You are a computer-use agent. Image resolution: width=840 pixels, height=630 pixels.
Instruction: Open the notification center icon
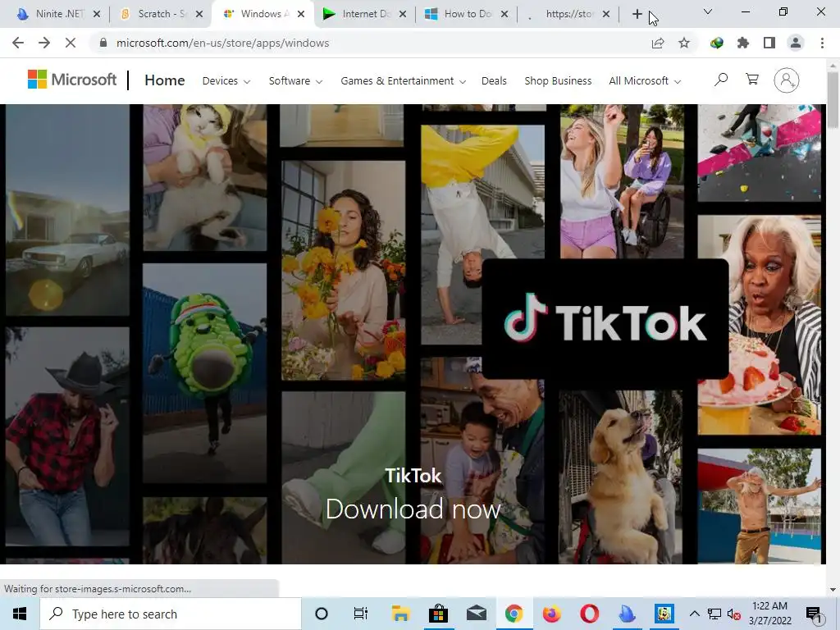[813, 614]
